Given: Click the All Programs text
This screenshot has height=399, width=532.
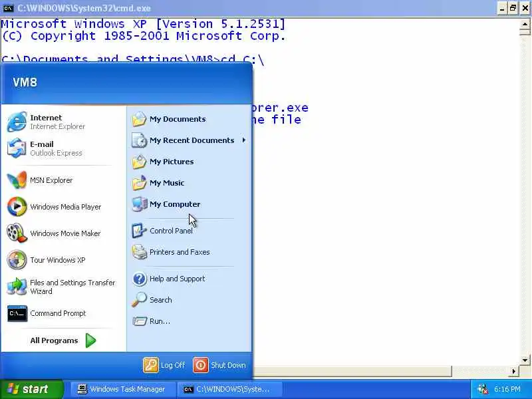Looking at the screenshot, I should click(54, 340).
